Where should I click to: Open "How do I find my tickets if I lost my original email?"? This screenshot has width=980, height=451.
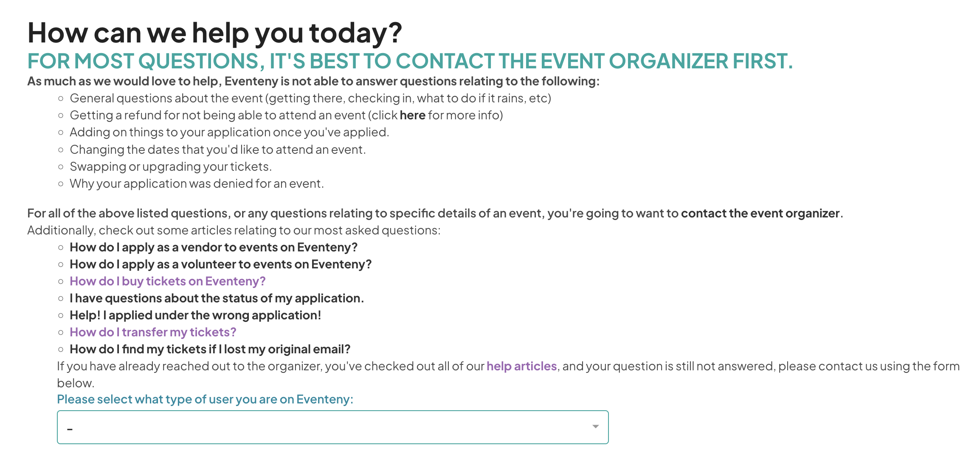pos(211,349)
